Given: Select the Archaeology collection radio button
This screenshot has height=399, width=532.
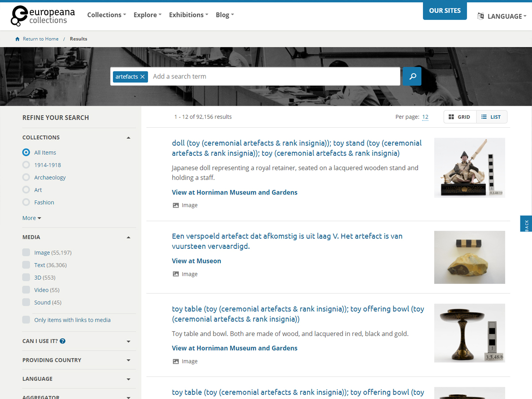Looking at the screenshot, I should click(26, 177).
